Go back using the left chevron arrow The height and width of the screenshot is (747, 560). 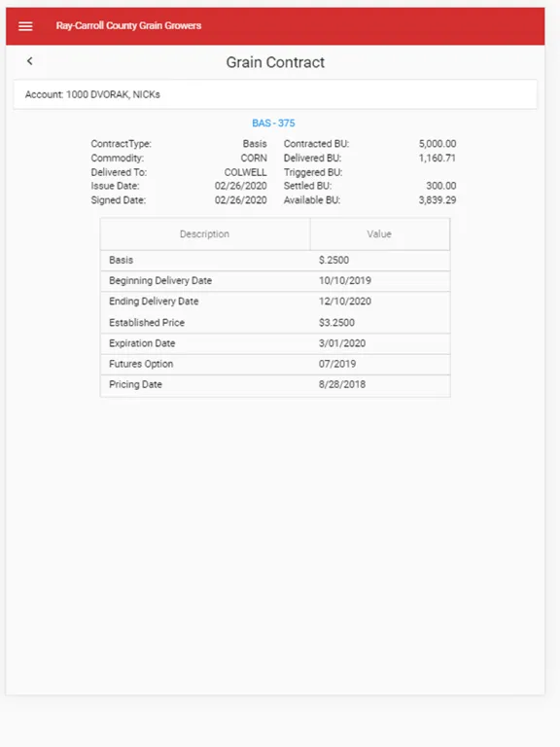click(x=29, y=61)
